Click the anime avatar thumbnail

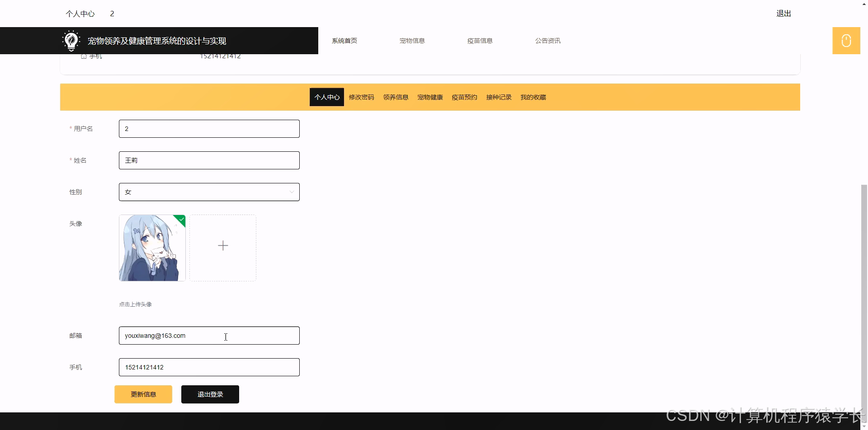152,248
